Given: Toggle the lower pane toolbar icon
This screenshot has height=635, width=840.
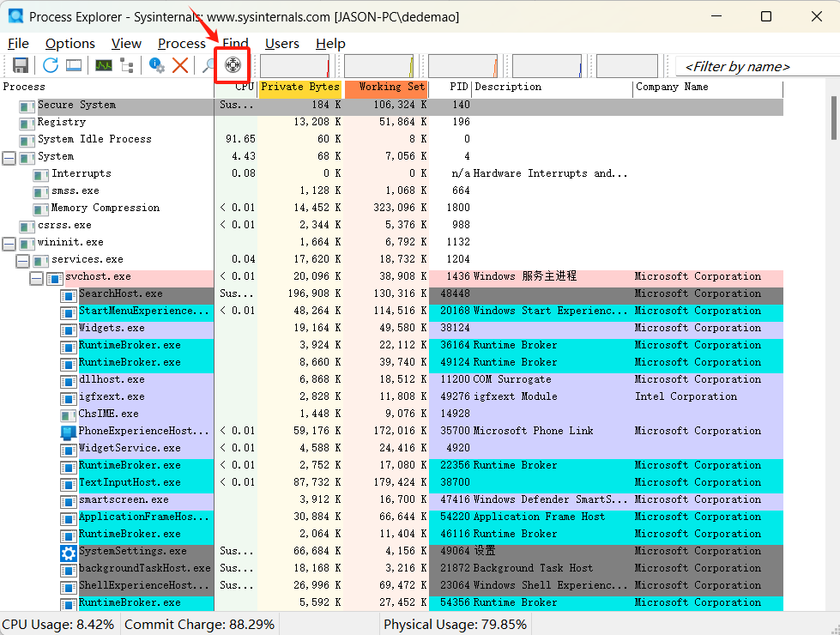Looking at the screenshot, I should pos(74,65).
